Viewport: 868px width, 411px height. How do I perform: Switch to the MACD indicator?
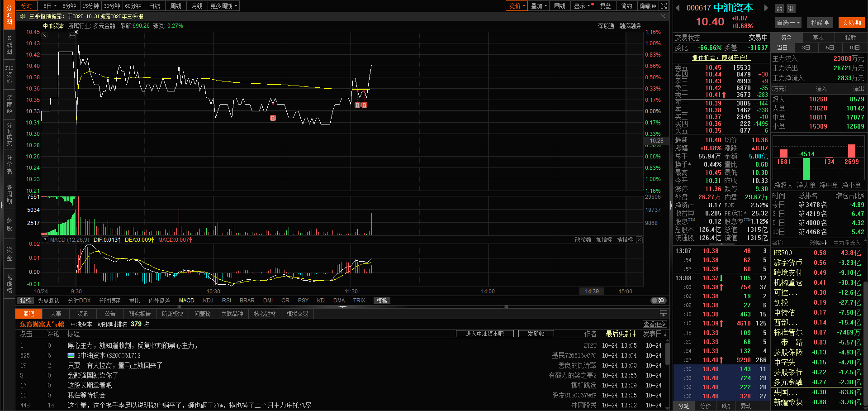[x=186, y=301]
